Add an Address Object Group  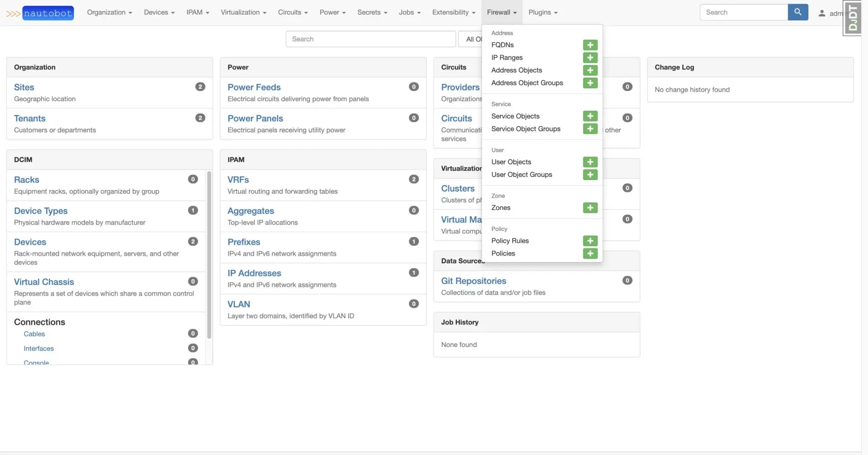pyautogui.click(x=590, y=83)
